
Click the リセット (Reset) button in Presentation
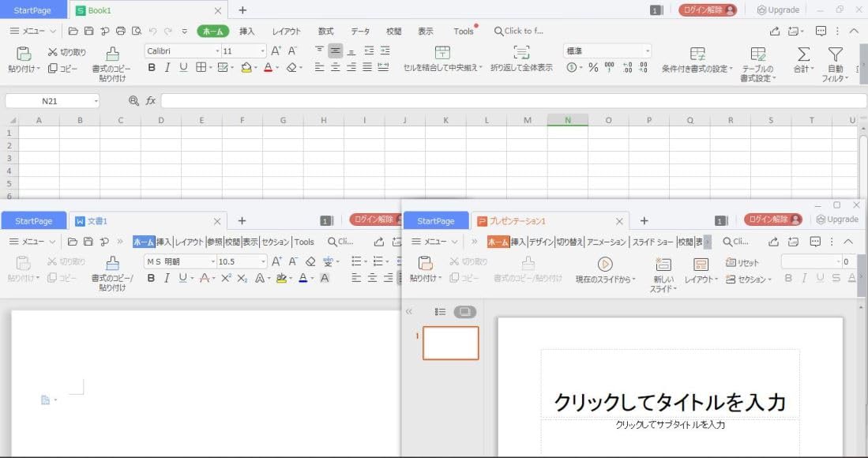[x=742, y=263]
